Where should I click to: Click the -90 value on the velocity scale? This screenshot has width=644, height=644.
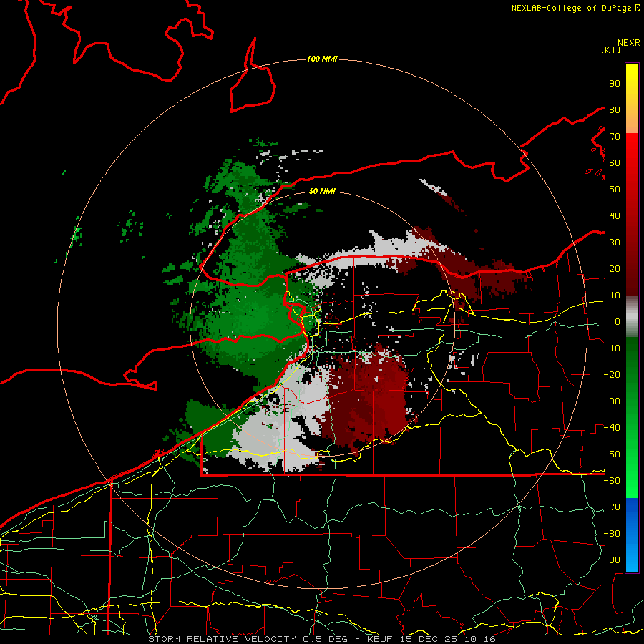click(612, 560)
